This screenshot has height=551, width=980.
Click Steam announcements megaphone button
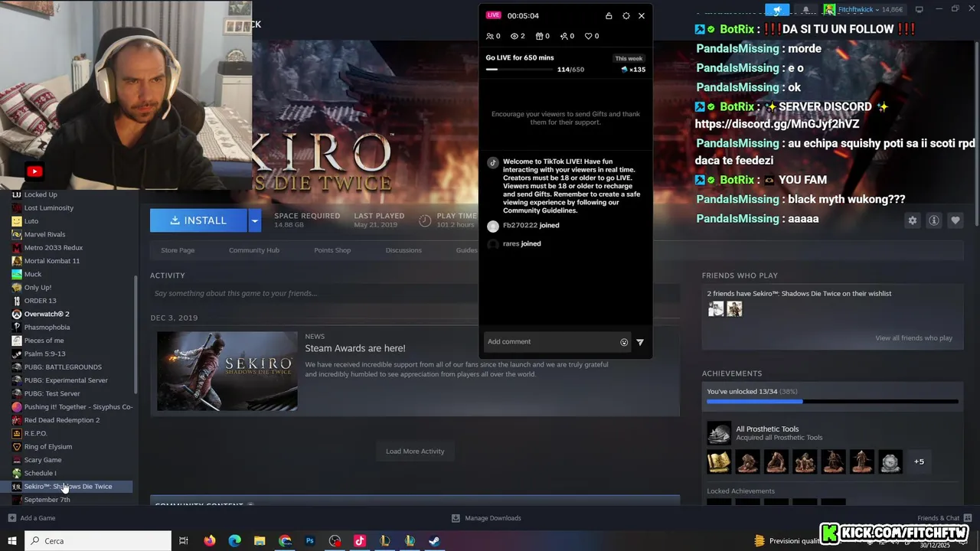(777, 9)
